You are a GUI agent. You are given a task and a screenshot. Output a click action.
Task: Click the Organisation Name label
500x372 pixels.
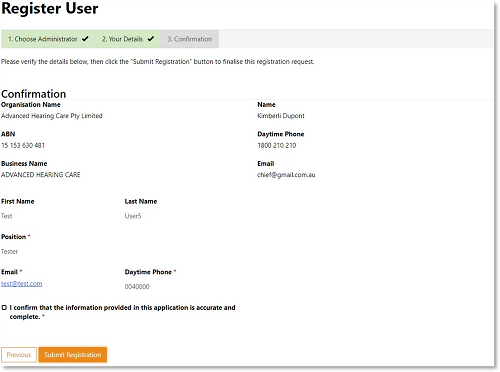(31, 105)
